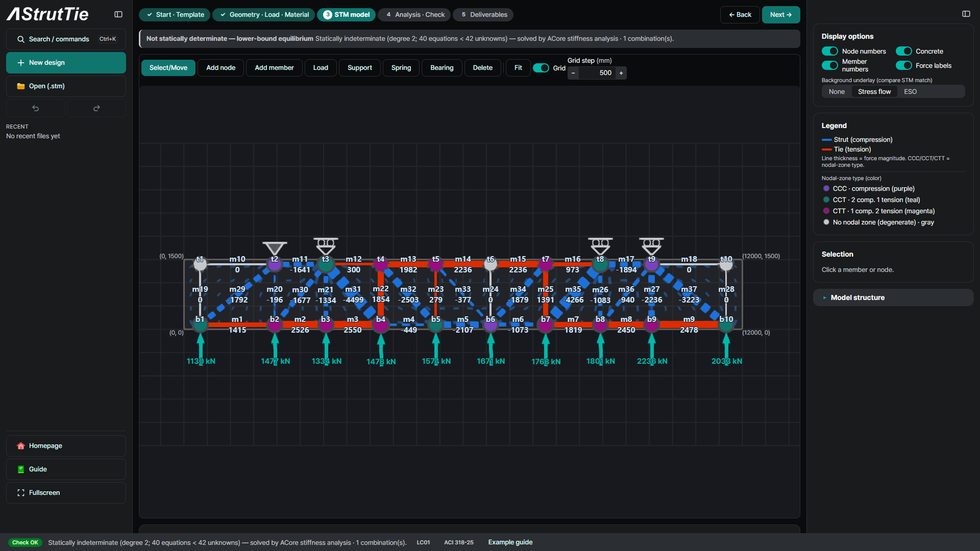Collapse the left sidebar panel icon
Viewport: 980px width, 551px height.
coord(118,14)
